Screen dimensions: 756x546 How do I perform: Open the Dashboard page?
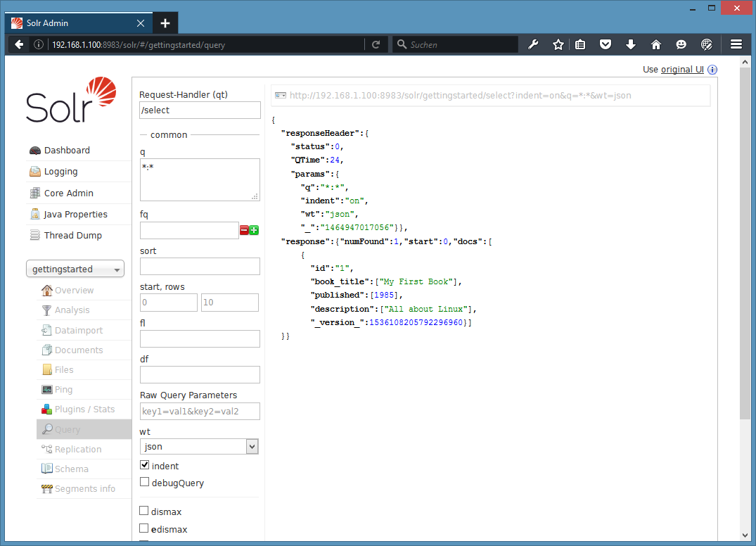[67, 150]
